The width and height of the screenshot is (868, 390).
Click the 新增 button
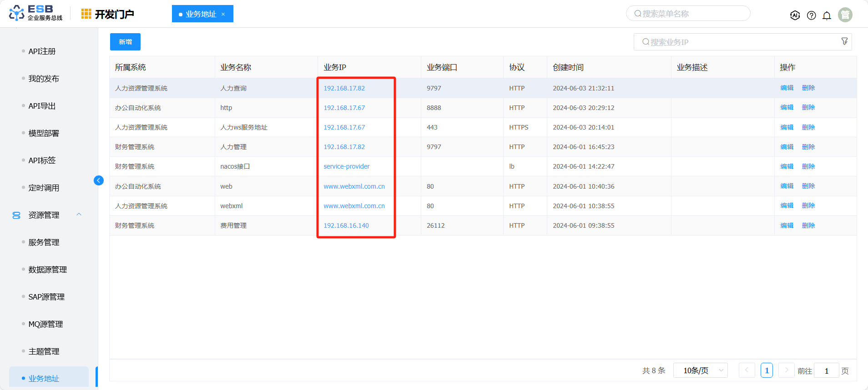125,42
